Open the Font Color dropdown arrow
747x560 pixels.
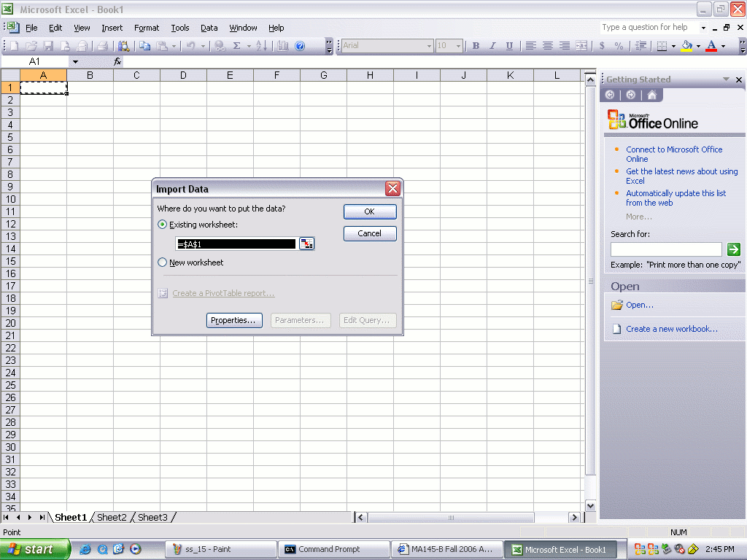723,46
